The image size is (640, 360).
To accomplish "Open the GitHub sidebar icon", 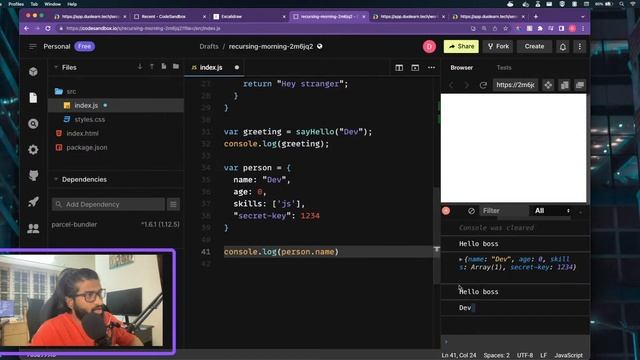I will click(33, 176).
